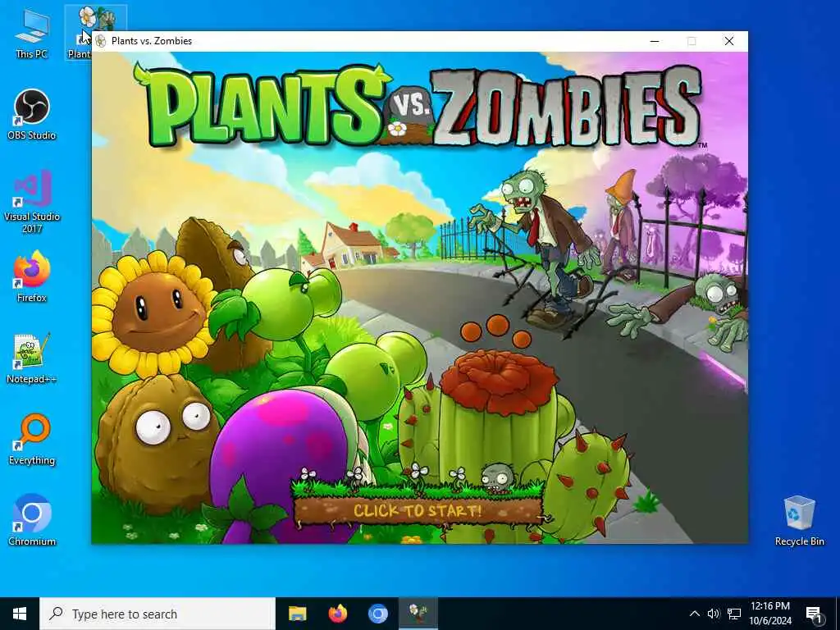The width and height of the screenshot is (840, 630).
Task: Select the Chromium desktop shortcut
Action: tap(32, 520)
